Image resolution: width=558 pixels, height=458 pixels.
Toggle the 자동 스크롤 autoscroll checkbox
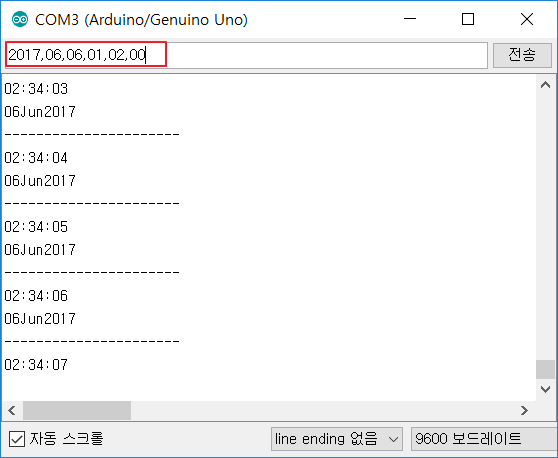coord(17,439)
